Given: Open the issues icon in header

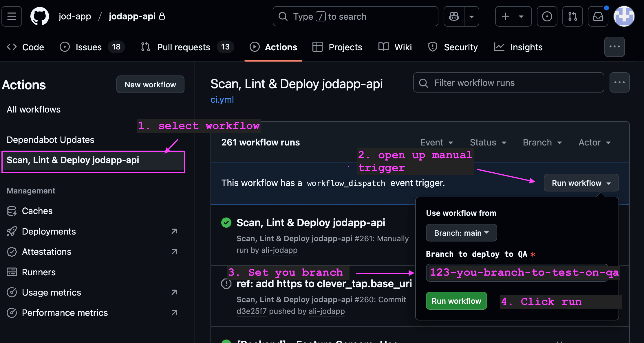Looking at the screenshot, I should [x=547, y=16].
